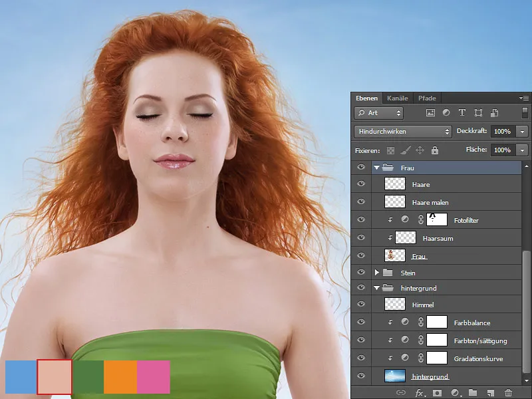Open the Hindurchwirken blend mode dropdown
This screenshot has width=532, height=399.
pyautogui.click(x=403, y=131)
